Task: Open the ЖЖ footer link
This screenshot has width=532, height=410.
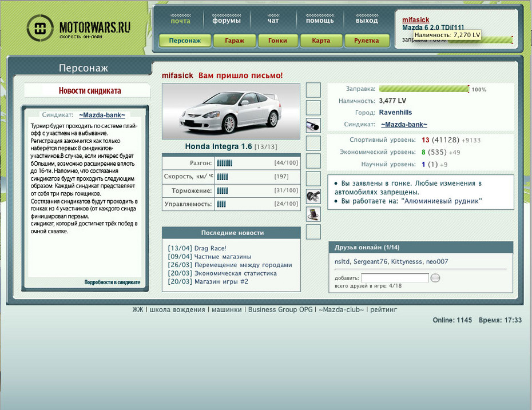Action: pos(138,309)
